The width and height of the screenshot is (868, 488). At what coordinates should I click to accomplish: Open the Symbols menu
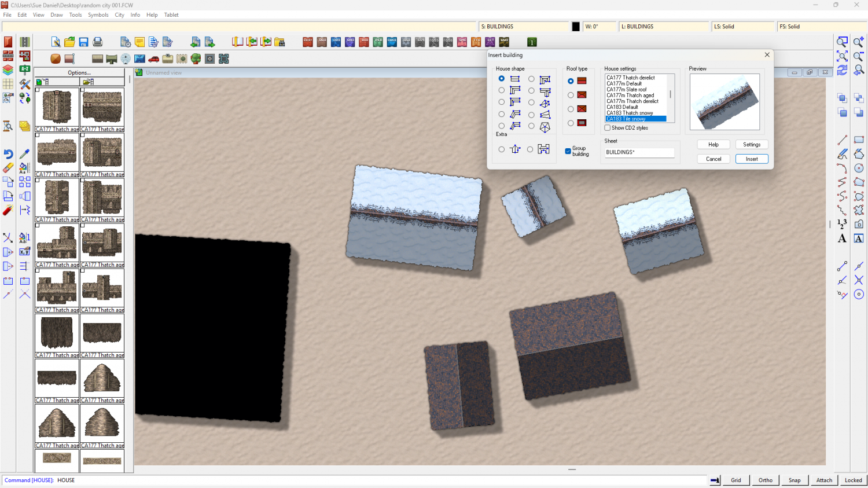click(x=98, y=15)
